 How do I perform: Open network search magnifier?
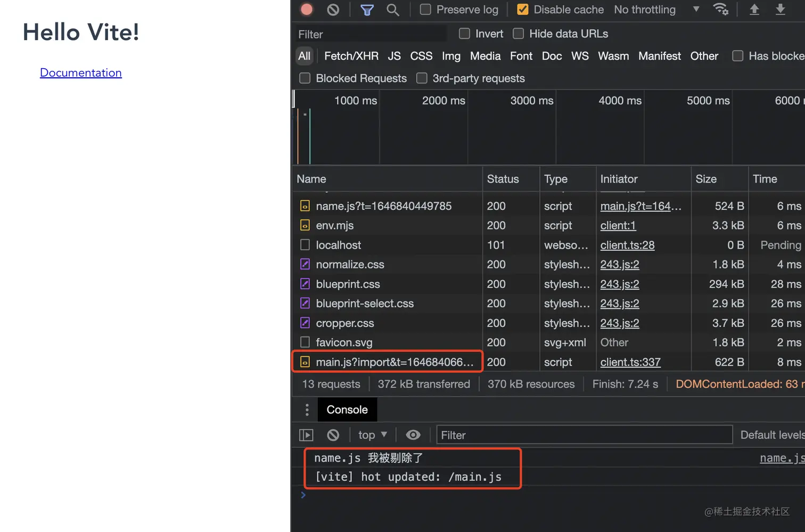tap(393, 10)
